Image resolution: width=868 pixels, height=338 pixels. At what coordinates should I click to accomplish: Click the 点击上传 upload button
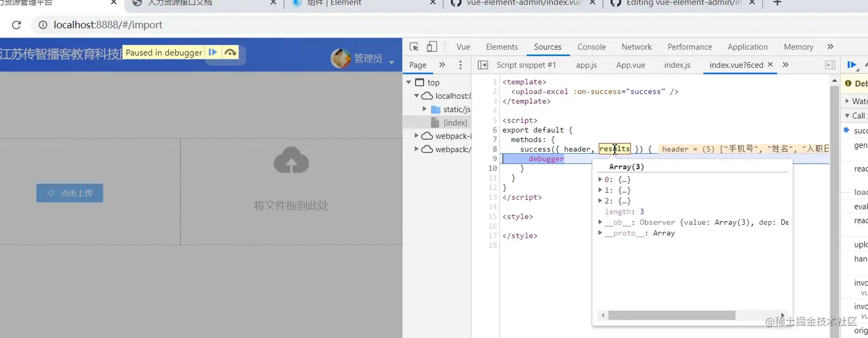click(x=69, y=193)
